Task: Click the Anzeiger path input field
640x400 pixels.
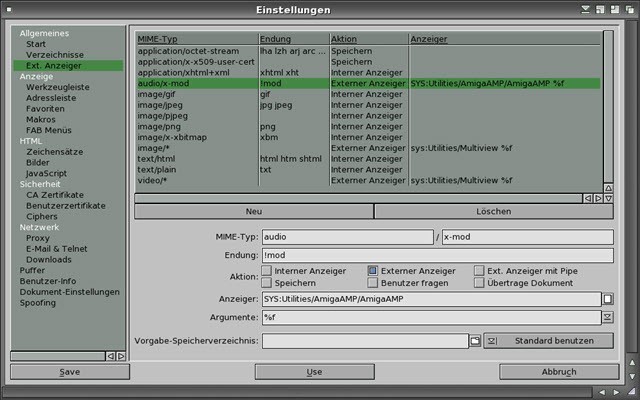Action: point(431,299)
